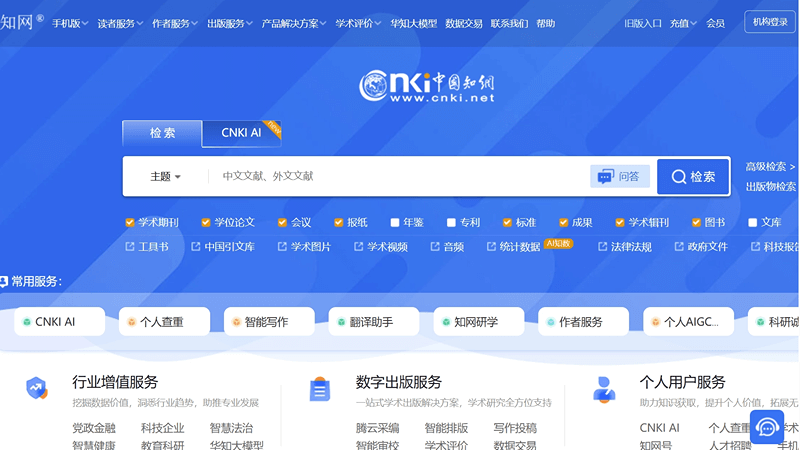Uncheck the 标准 checkbox

point(507,222)
